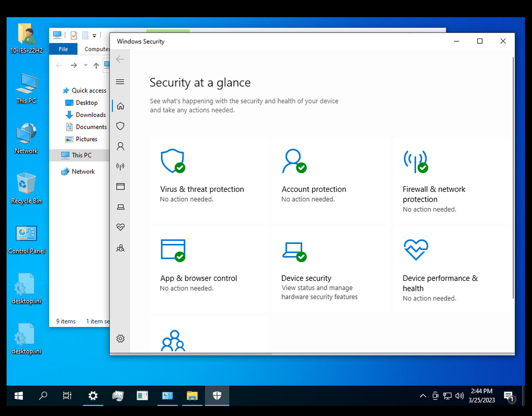Go back using Windows Security back arrow
Viewport: 532px width, 416px height.
(120, 59)
